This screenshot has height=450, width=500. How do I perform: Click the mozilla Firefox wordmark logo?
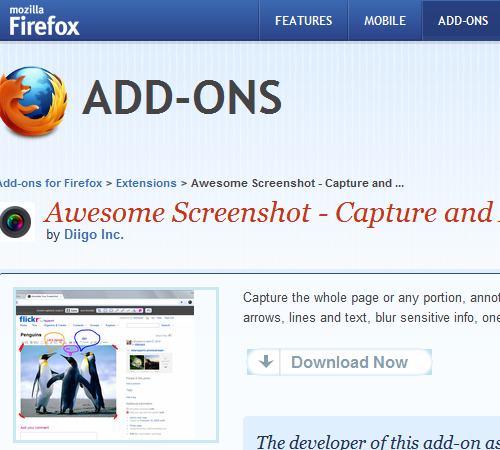(x=44, y=21)
